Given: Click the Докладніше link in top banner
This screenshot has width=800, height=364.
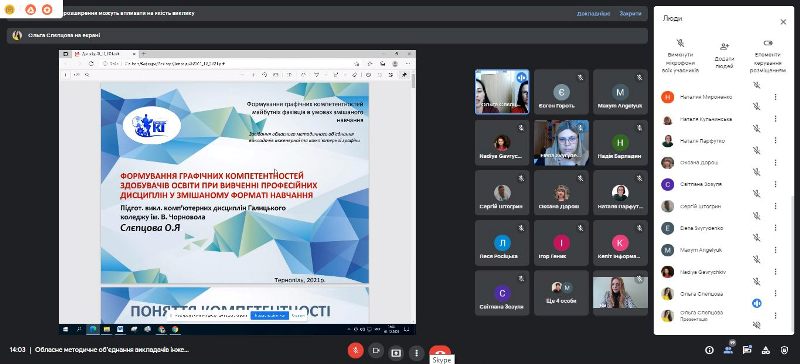Looking at the screenshot, I should 593,14.
